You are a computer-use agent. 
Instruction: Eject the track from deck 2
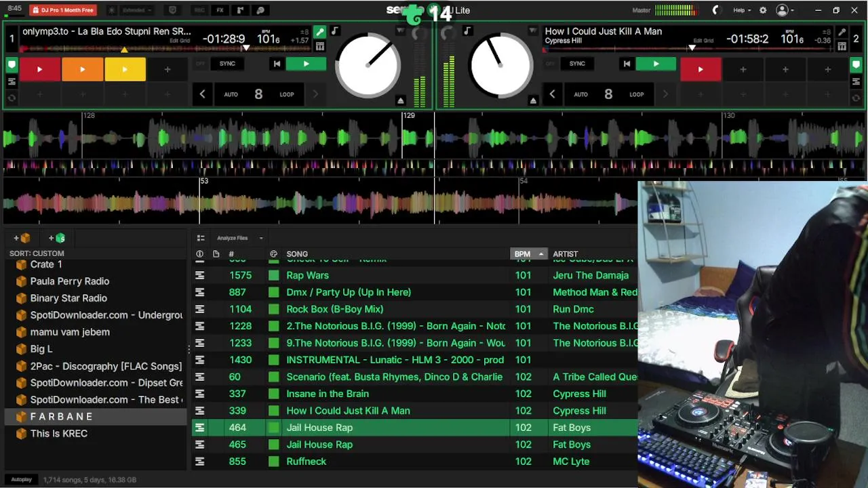point(533,100)
